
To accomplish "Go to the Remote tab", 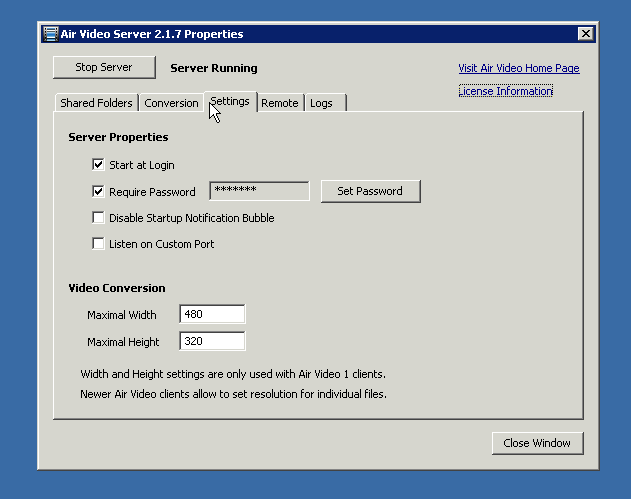I will [x=280, y=103].
